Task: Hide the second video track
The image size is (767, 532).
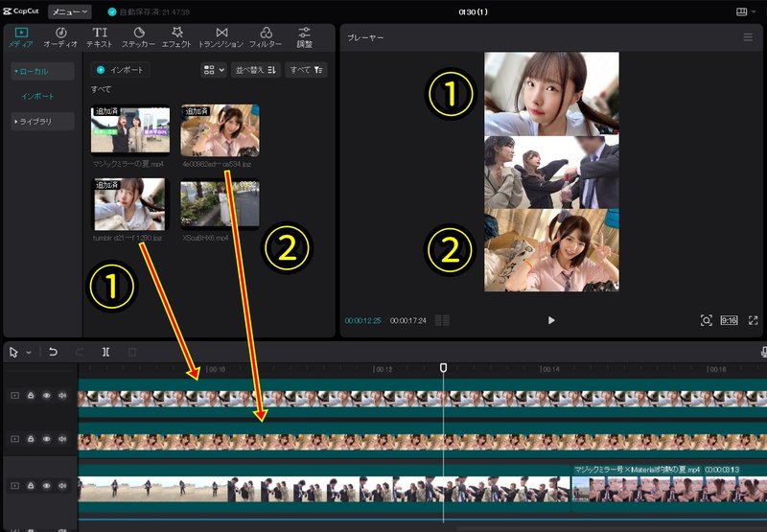Action: (46, 439)
